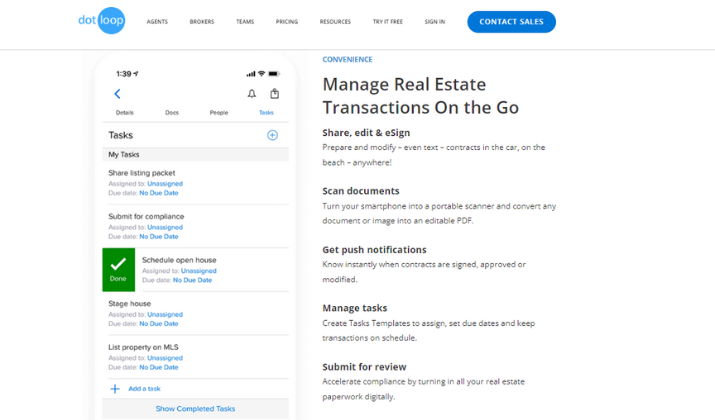The width and height of the screenshot is (715, 420).
Task: Tap the circled plus next to Tasks
Action: (272, 135)
